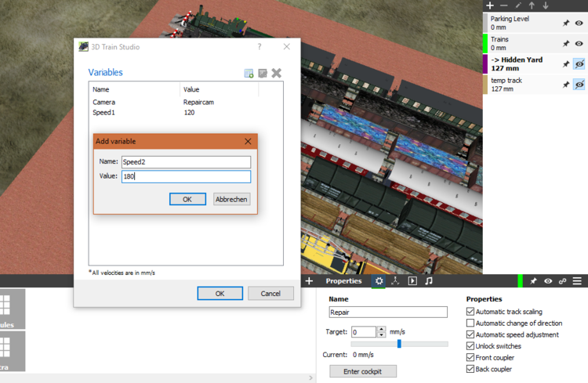Confirm Add variable with OK
Viewport: 588px width, 383px height.
pyautogui.click(x=187, y=200)
